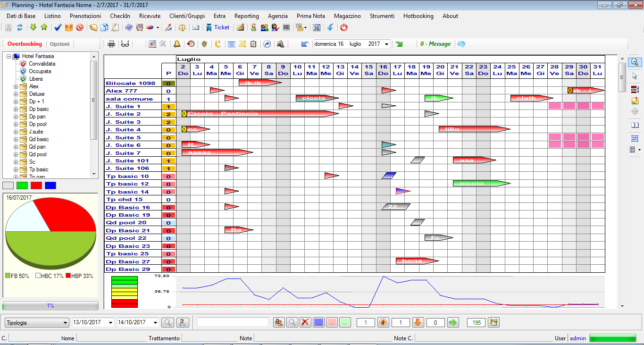Select the green color swatch in left panel
The image size is (644, 345).
[22, 185]
